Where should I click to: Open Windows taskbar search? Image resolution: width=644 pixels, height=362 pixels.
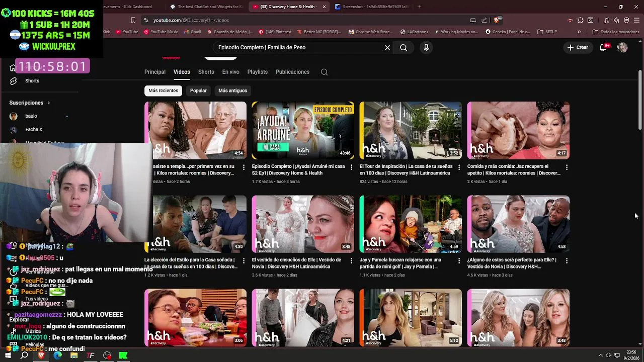[24, 355]
